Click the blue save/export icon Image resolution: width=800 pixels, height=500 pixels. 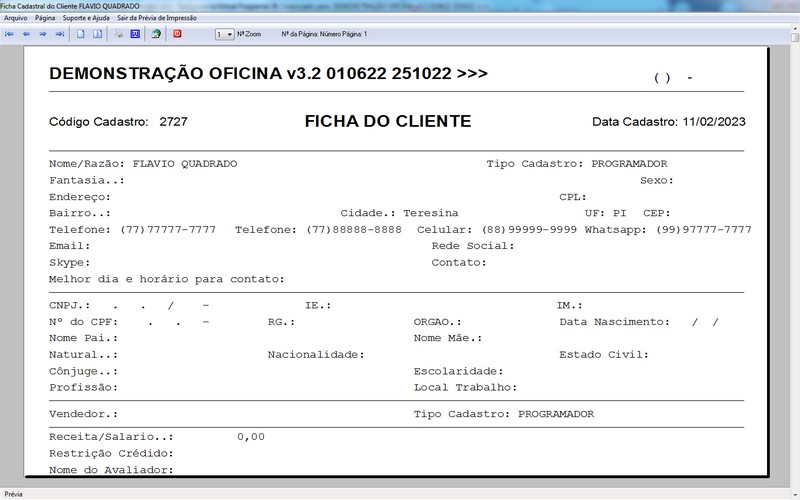point(135,34)
